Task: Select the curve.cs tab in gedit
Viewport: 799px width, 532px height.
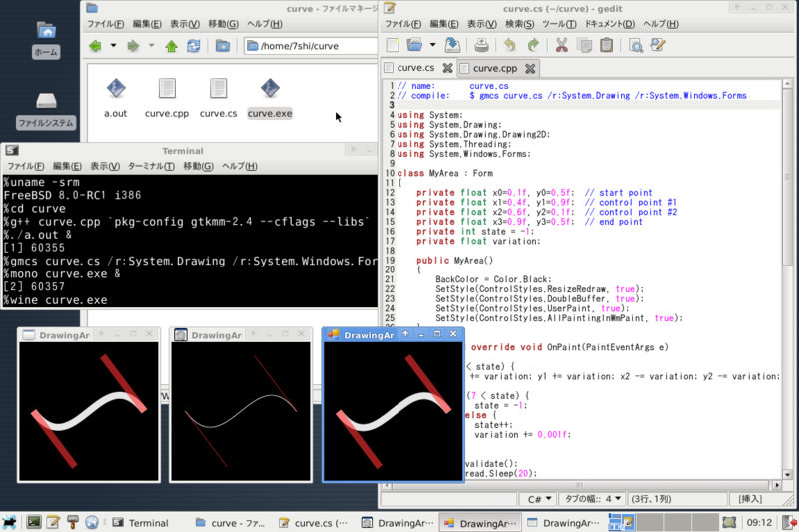Action: [x=415, y=68]
